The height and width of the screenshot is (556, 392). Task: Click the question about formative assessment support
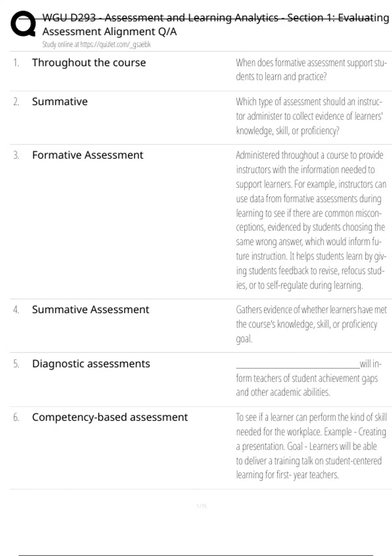tap(311, 69)
